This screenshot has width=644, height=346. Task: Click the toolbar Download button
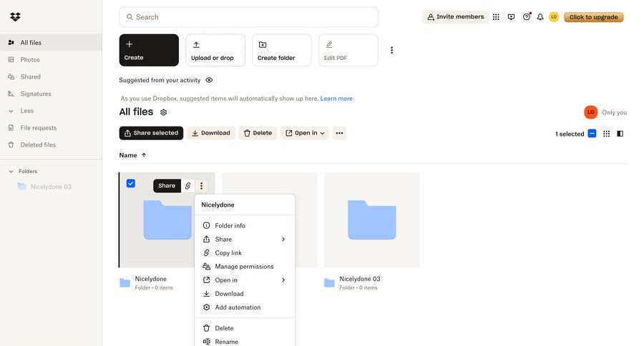click(211, 133)
